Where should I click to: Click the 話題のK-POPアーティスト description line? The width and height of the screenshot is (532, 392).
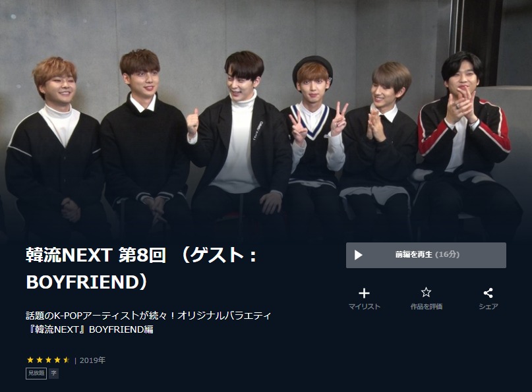148,316
